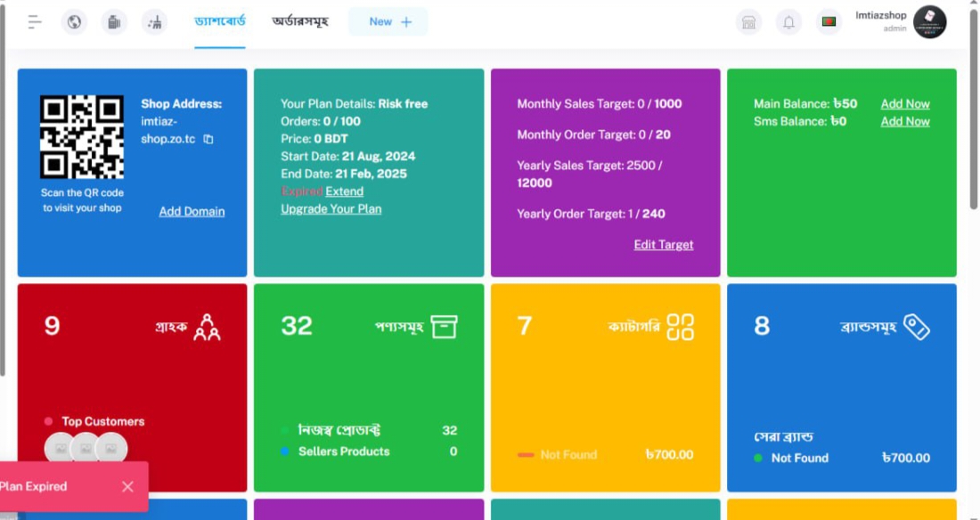
Task: Click the customers group icon
Action: (x=207, y=327)
